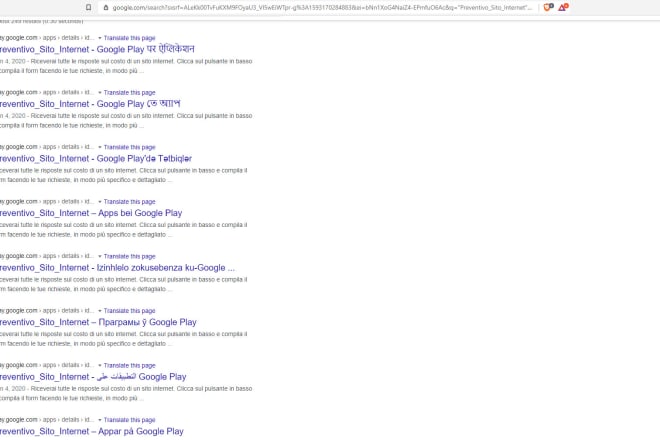Click the padlock site security icon
The width and height of the screenshot is (660, 440).
point(106,7)
